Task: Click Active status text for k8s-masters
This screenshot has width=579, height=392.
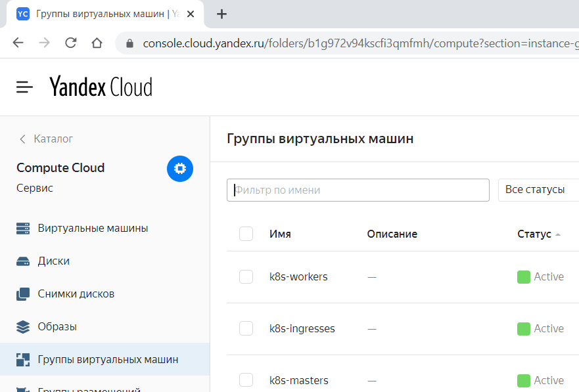Action: click(x=549, y=380)
